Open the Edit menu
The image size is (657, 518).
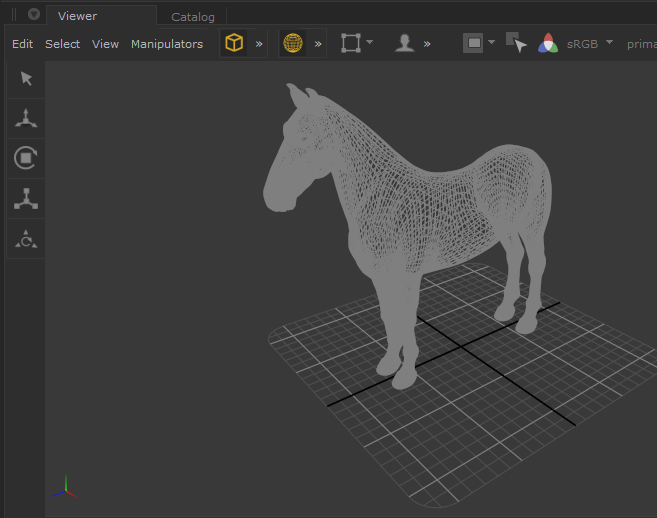point(22,44)
